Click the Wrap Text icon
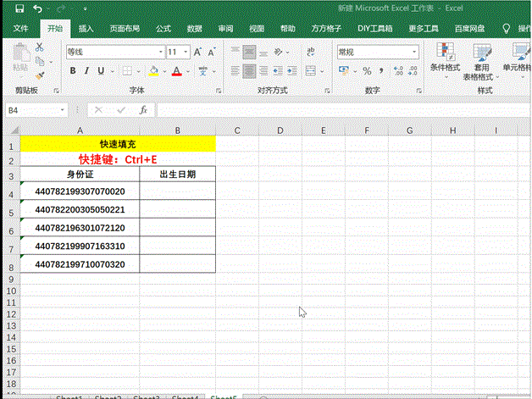This screenshot has height=399, width=532. point(311,53)
